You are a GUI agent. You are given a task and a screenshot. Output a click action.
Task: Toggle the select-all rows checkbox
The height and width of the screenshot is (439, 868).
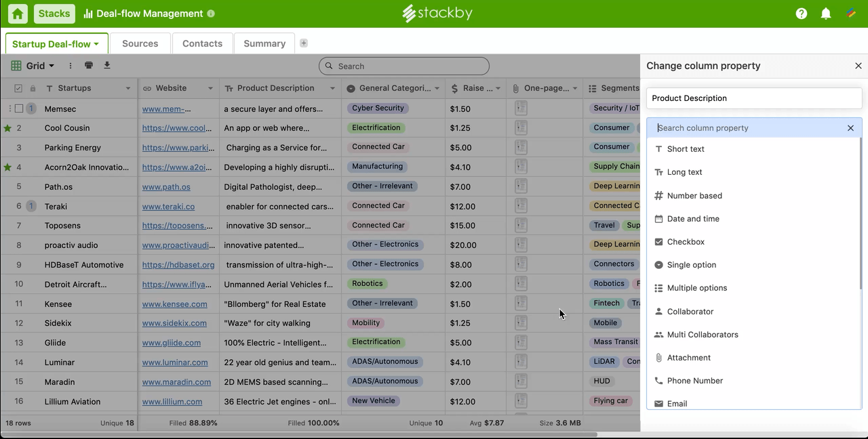(x=18, y=88)
